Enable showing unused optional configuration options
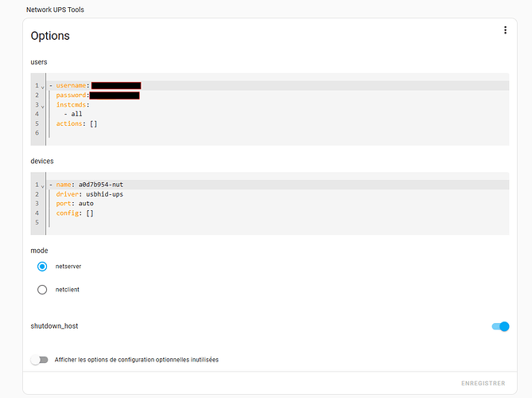The height and width of the screenshot is (398, 532). coord(39,360)
